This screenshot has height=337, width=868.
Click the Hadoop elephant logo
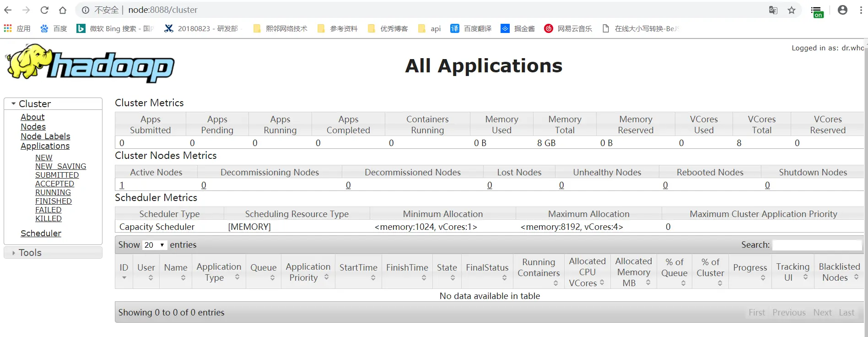tap(90, 63)
